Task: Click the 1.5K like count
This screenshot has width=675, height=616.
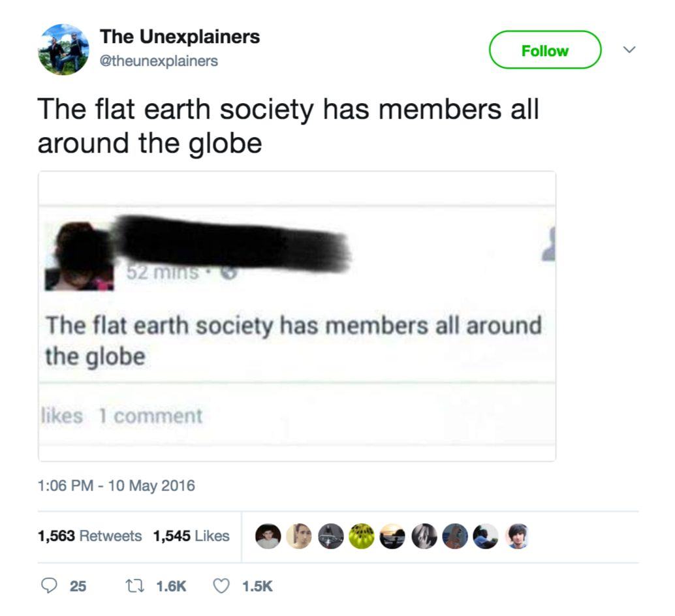Action: point(257,587)
